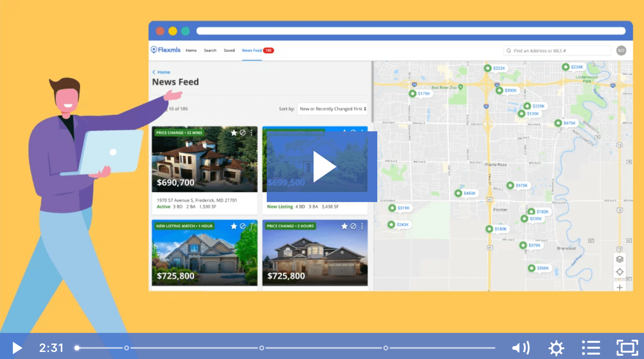
Task: Go back via the Home breadcrumb link
Action: 161,72
